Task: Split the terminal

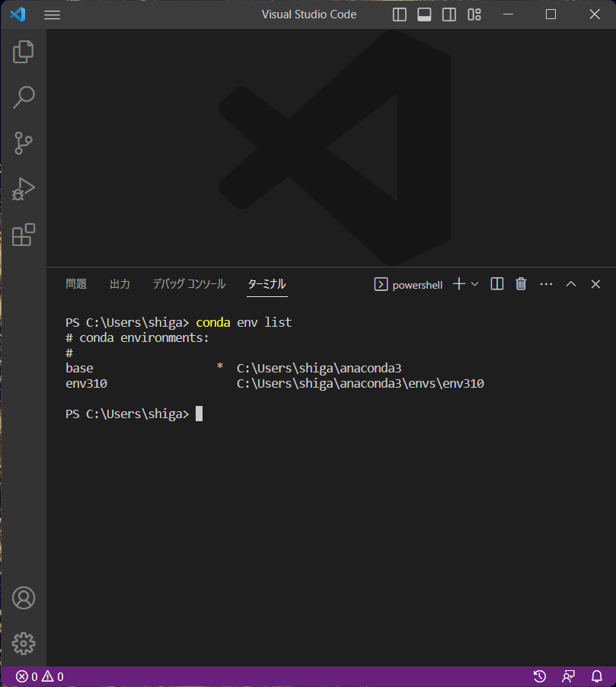Action: [x=496, y=284]
